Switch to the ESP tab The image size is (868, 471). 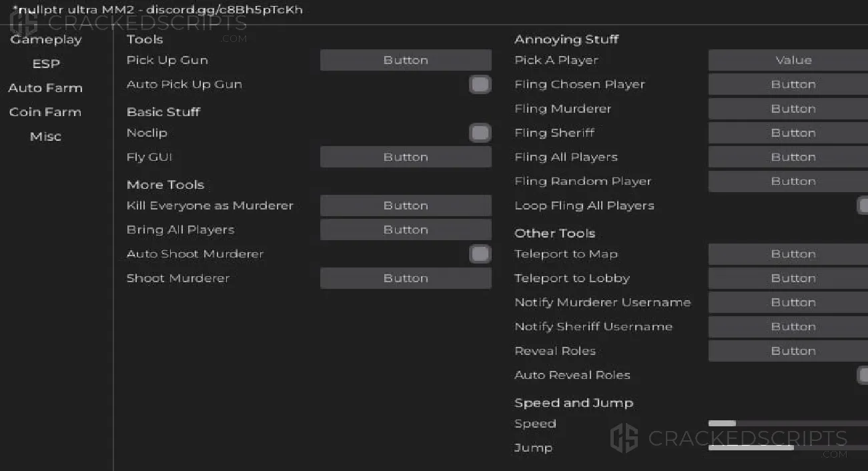point(45,64)
